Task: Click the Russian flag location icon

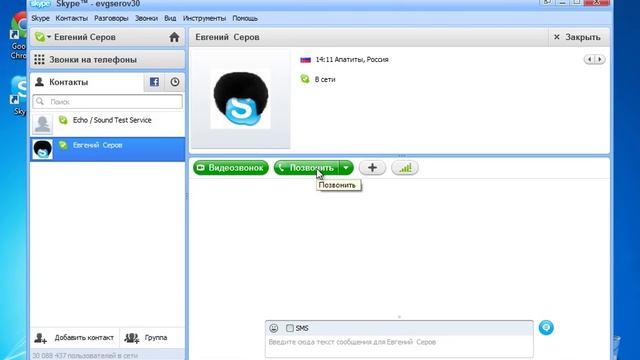Action: 305,60
